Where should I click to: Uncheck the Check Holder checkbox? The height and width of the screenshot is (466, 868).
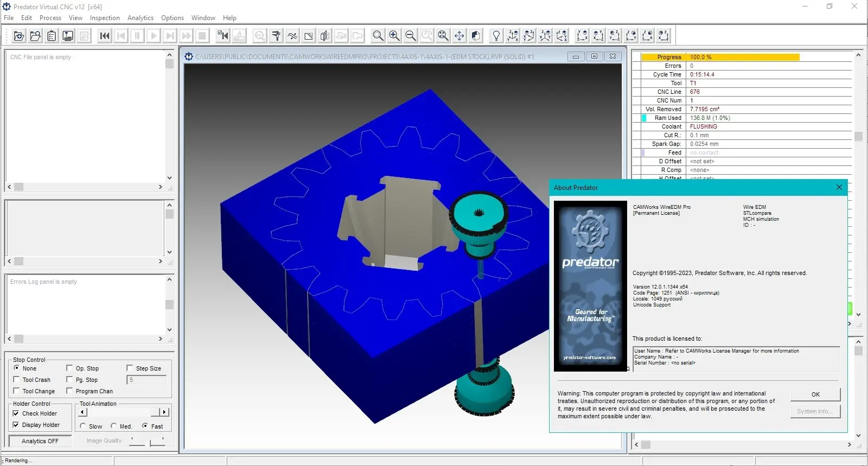[16, 413]
